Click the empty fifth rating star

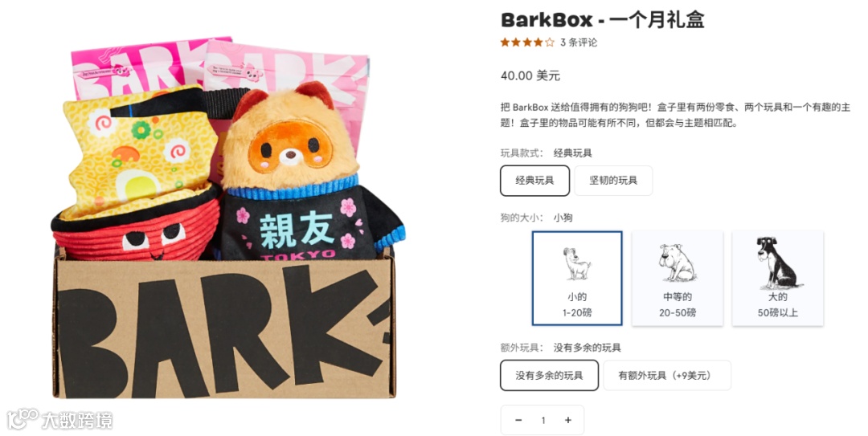coord(549,43)
